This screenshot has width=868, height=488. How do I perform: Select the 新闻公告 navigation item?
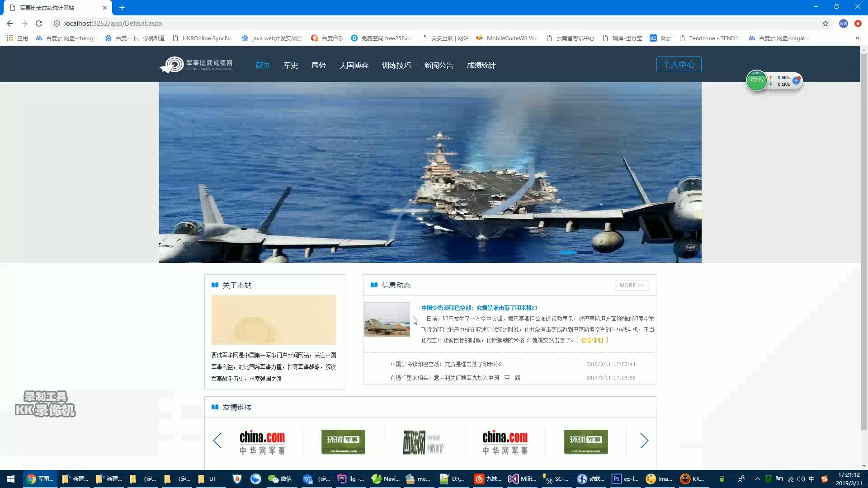click(439, 66)
